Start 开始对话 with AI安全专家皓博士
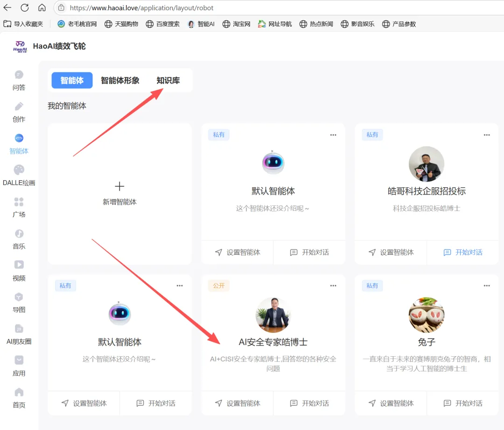This screenshot has height=430, width=504. [309, 403]
